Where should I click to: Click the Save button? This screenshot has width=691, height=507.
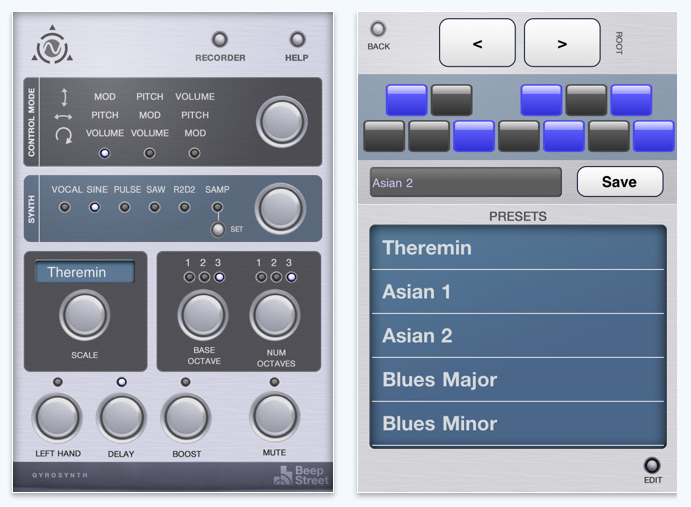pos(619,182)
